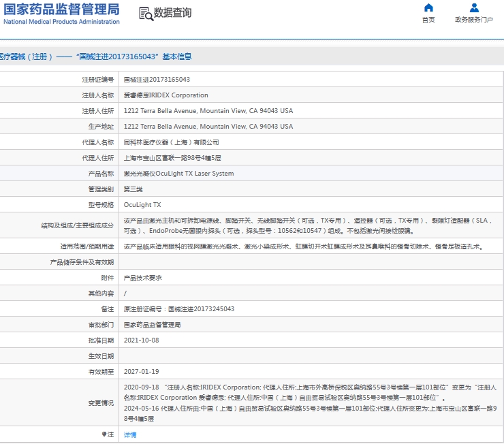Click the 变更情况 row label

pos(101,403)
